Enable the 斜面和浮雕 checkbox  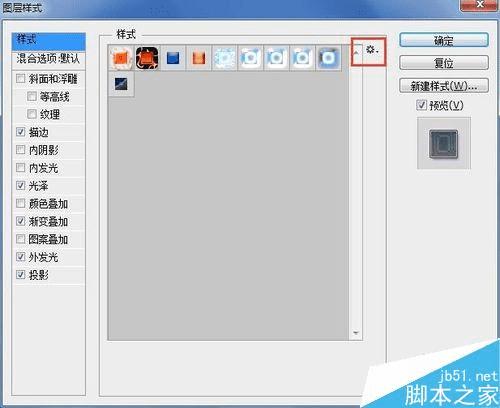pyautogui.click(x=20, y=79)
